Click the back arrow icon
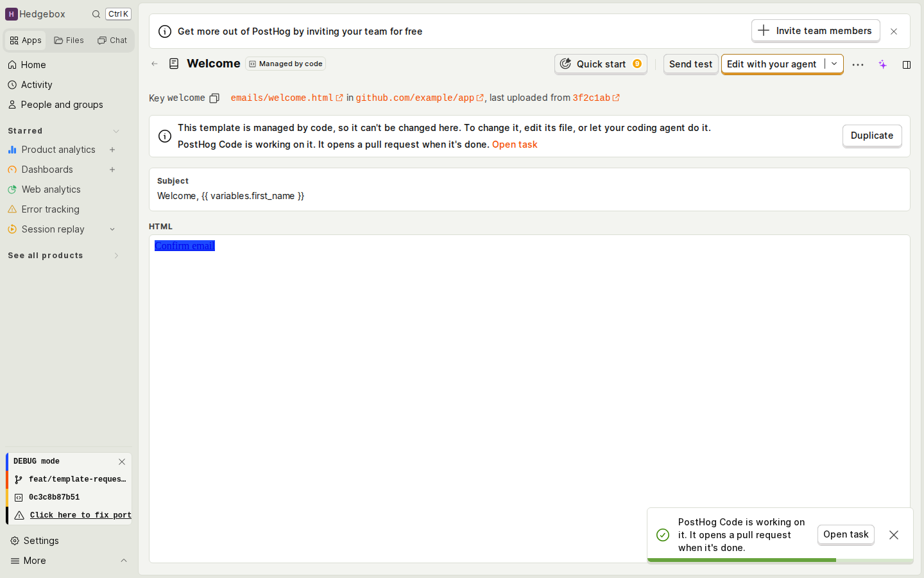Image resolution: width=924 pixels, height=578 pixels. (155, 64)
